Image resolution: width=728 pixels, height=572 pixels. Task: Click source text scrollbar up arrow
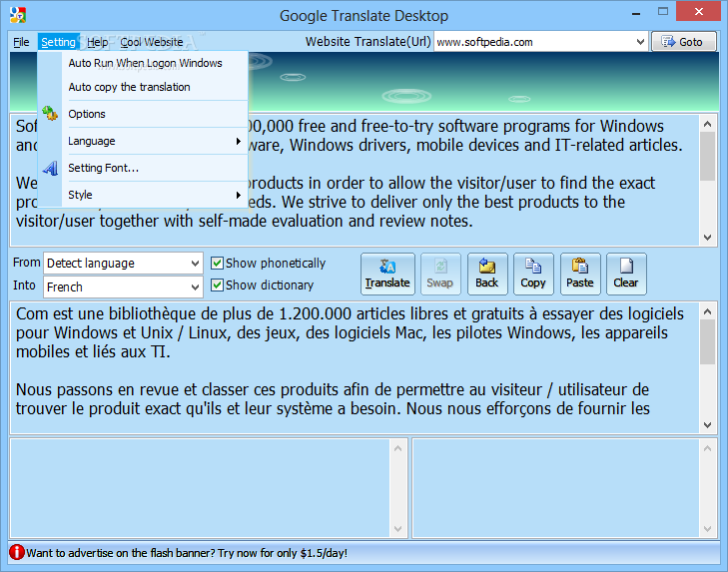(708, 124)
